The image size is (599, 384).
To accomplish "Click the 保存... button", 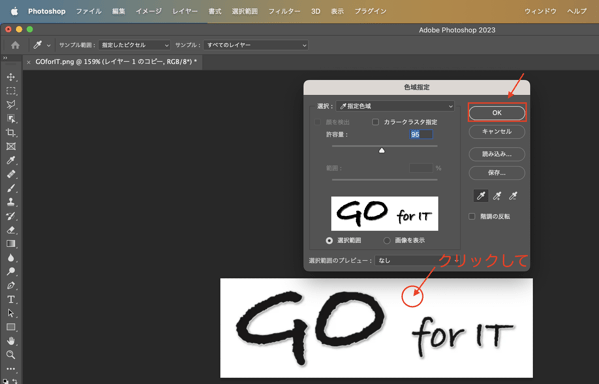I will pos(497,173).
